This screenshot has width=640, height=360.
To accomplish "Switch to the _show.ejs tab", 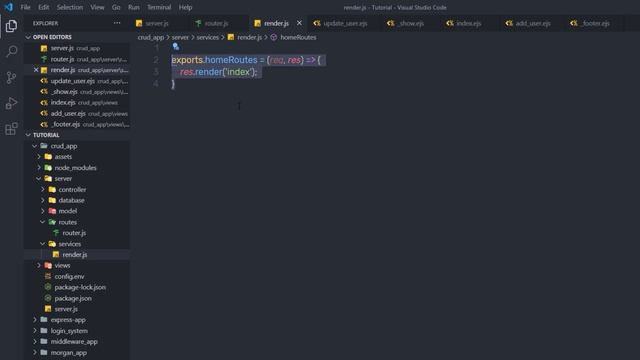I will point(411,23).
